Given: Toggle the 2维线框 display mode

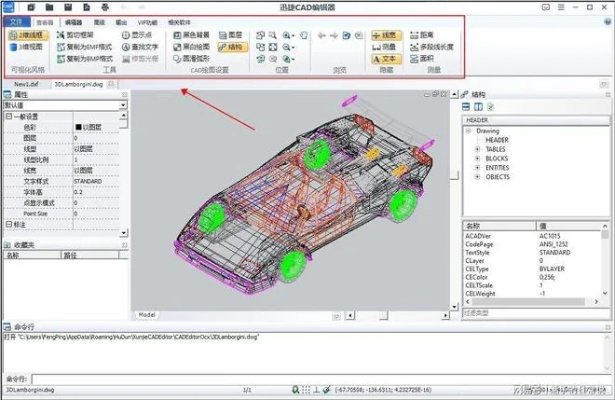Looking at the screenshot, I should click(x=28, y=35).
